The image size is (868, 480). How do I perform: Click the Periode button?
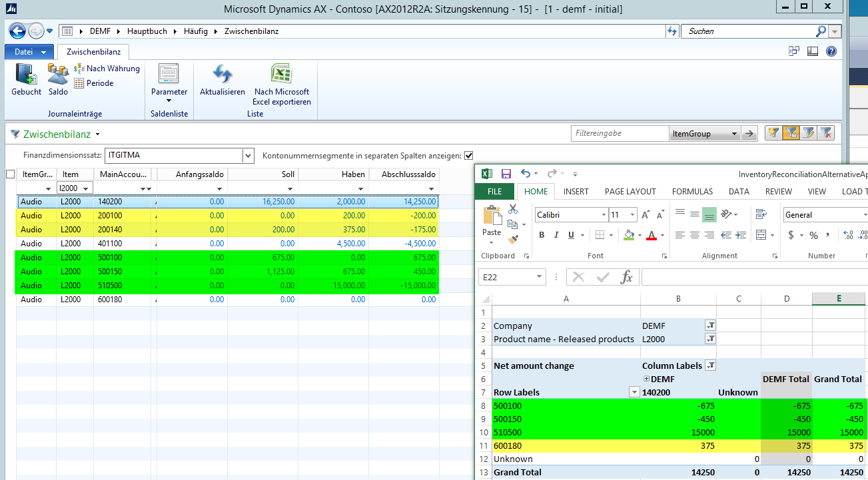94,83
